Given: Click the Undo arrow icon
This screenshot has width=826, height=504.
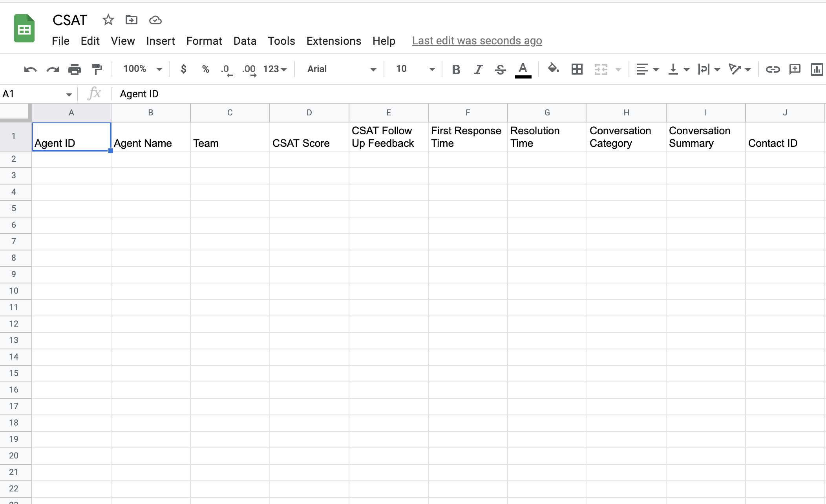Looking at the screenshot, I should tap(30, 69).
